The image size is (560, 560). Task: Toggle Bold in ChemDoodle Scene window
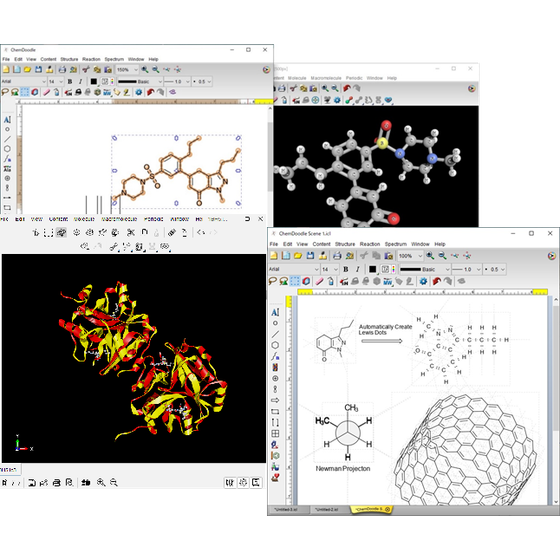(x=346, y=269)
